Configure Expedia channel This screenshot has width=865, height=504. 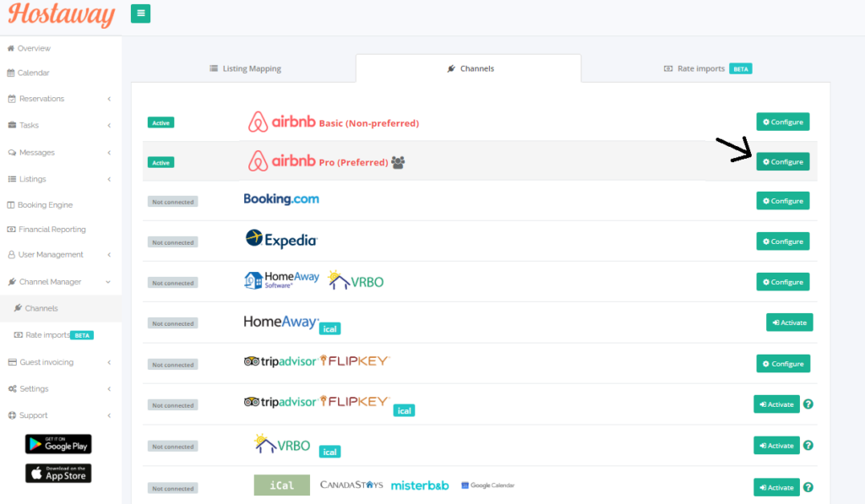coord(783,241)
